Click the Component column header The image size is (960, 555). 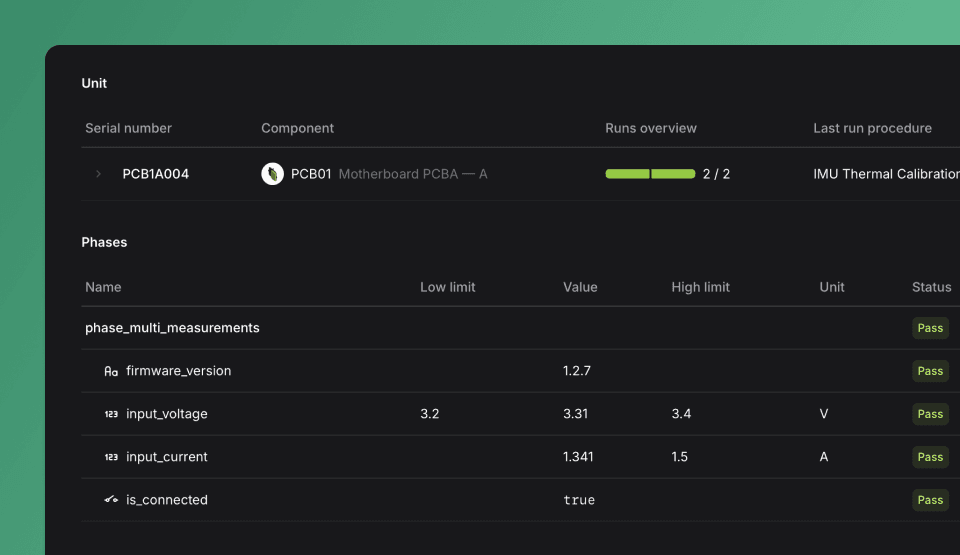pyautogui.click(x=298, y=128)
